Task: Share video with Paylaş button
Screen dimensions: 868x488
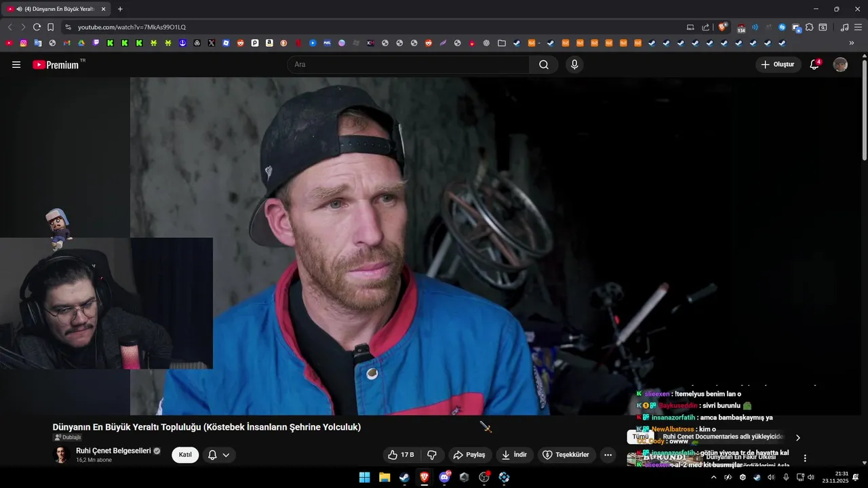Action: coord(469,455)
